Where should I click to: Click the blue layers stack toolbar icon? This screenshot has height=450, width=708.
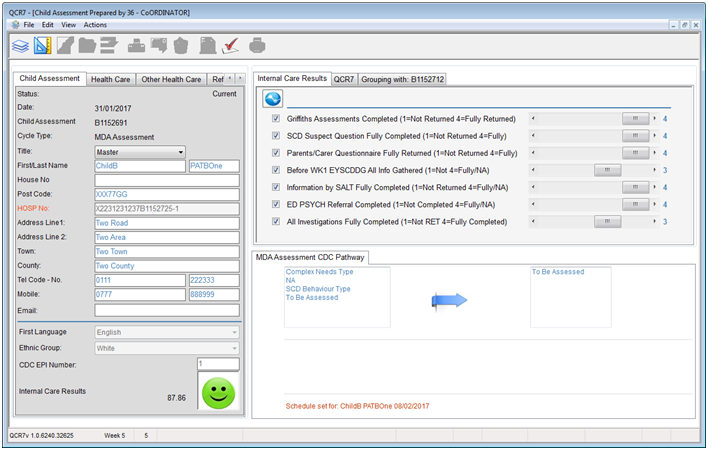tap(19, 45)
